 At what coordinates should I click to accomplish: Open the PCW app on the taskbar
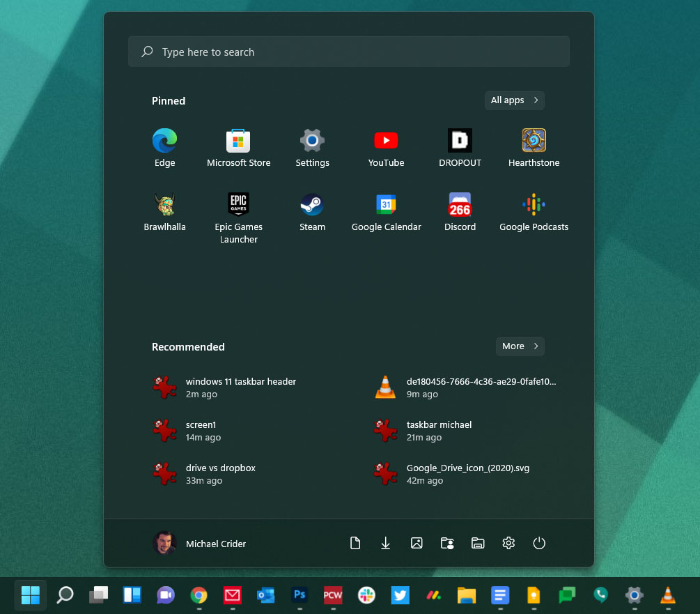[333, 595]
